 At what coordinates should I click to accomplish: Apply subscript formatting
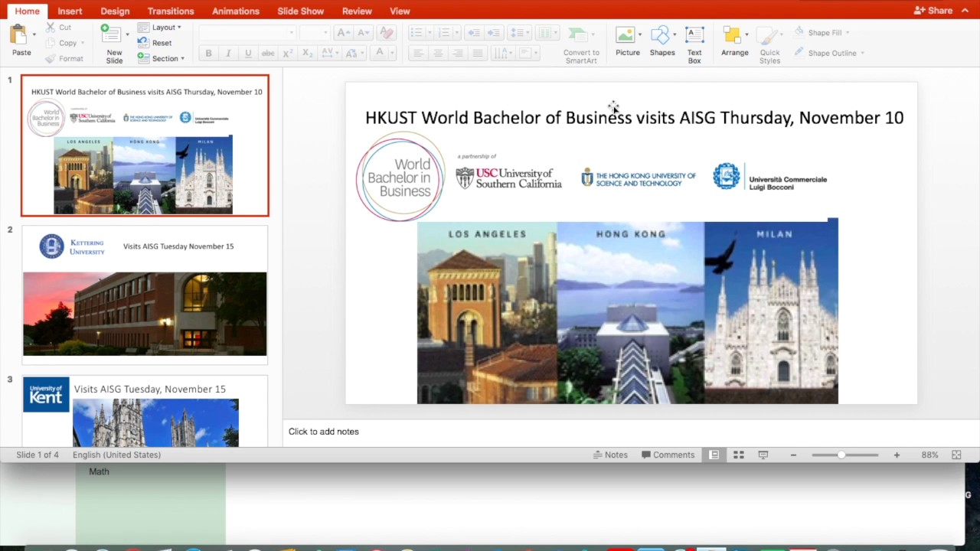[308, 54]
